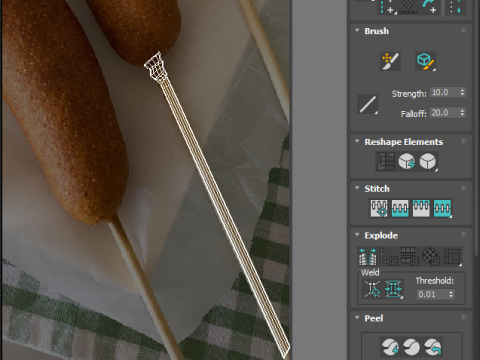Toggle the Peel Mode icon

[411, 347]
